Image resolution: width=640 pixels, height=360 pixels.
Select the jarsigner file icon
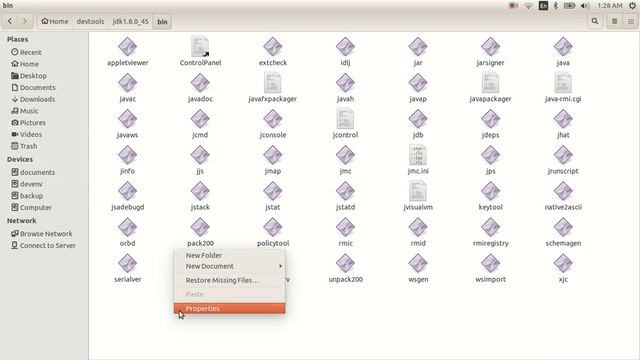pos(490,47)
